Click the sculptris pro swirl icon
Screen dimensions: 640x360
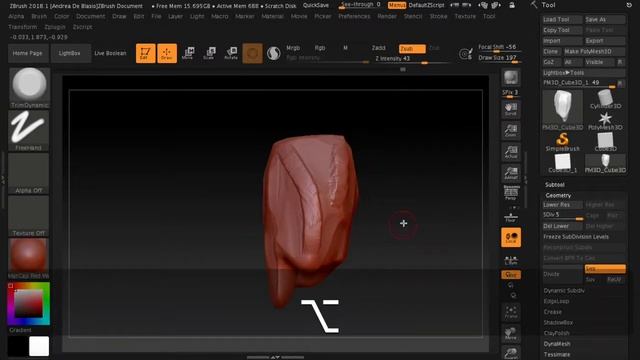coord(273,53)
